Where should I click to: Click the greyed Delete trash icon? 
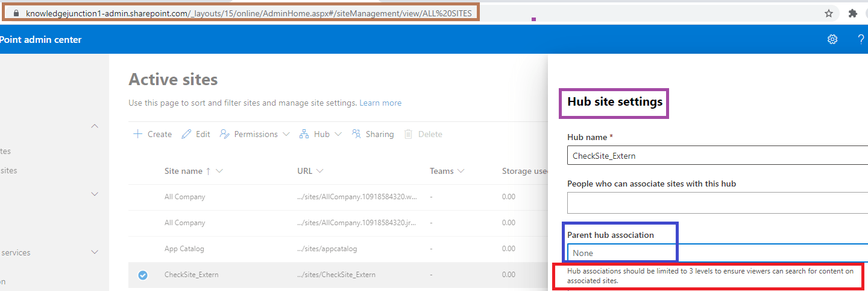tap(409, 134)
